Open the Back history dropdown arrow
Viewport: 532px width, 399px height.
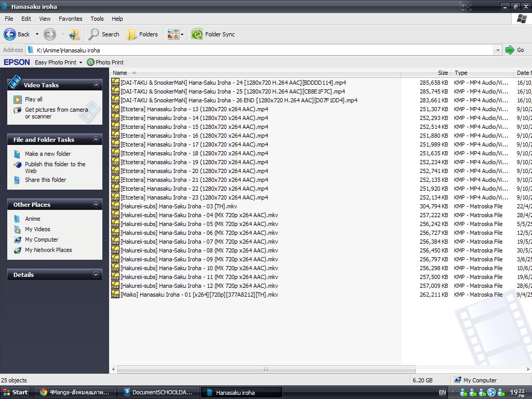click(x=37, y=34)
